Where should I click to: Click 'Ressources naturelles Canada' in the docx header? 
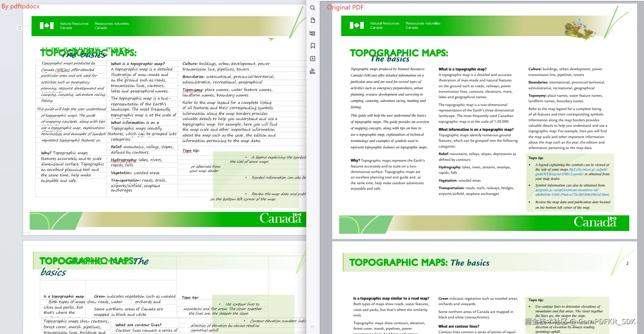click(x=112, y=26)
